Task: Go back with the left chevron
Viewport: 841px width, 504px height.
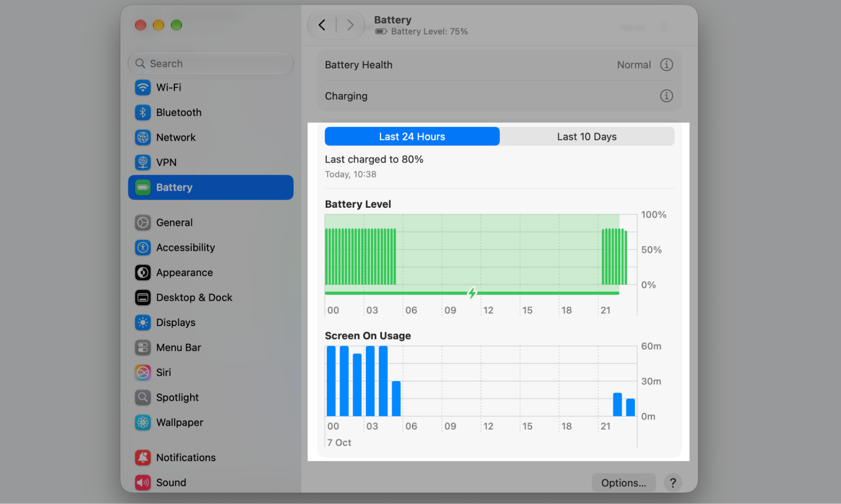Action: pos(322,25)
